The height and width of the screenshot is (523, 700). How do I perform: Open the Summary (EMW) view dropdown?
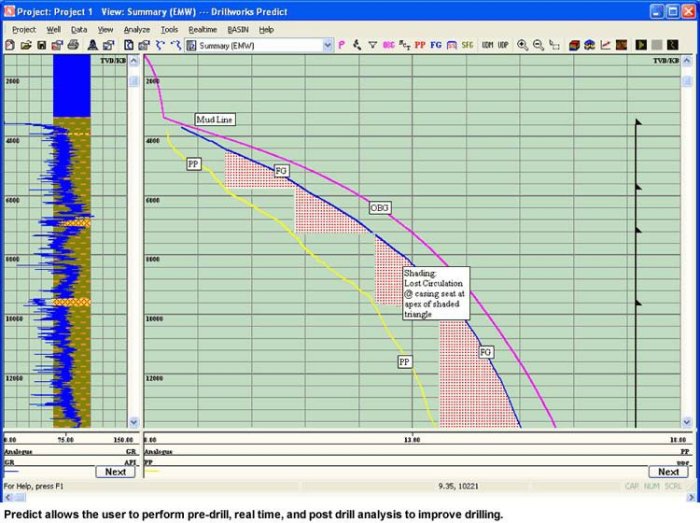(x=328, y=45)
